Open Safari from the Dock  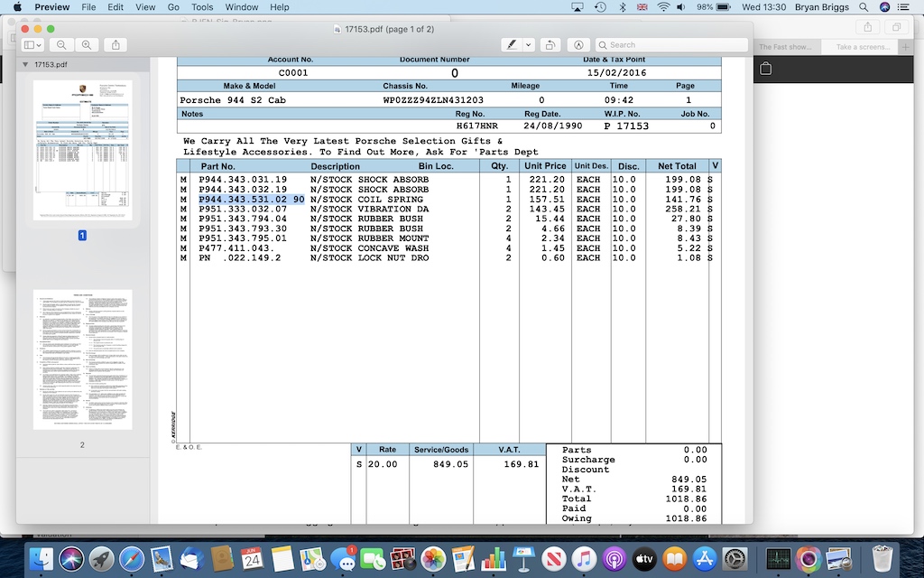click(132, 558)
